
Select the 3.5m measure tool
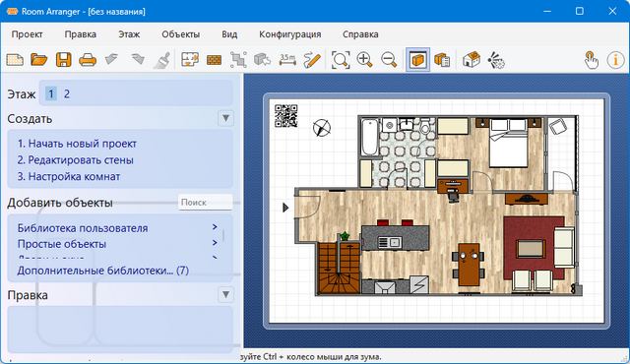point(287,60)
